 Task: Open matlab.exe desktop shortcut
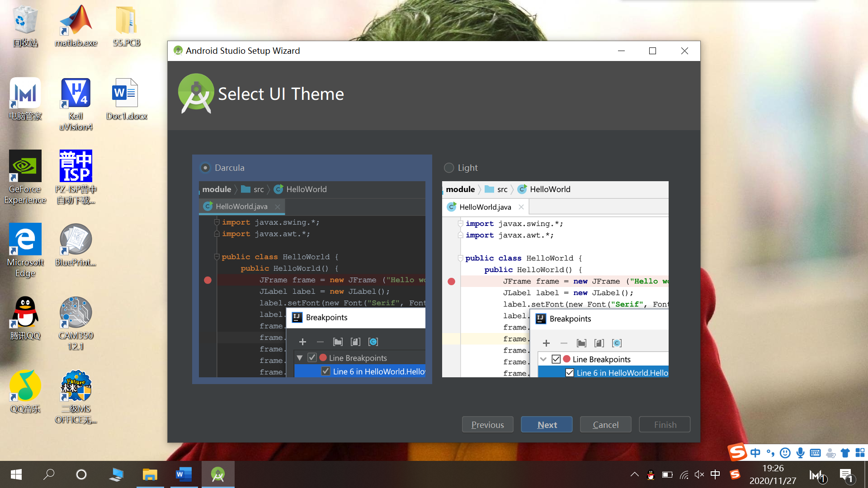tap(76, 25)
